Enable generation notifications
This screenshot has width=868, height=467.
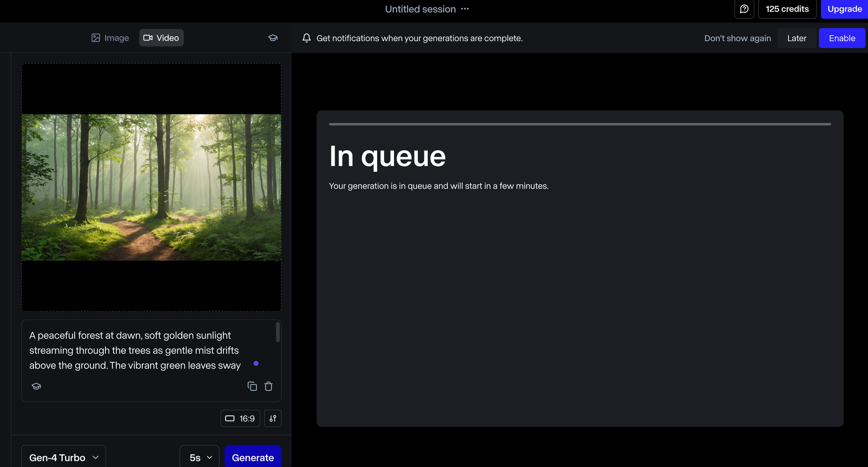(842, 38)
